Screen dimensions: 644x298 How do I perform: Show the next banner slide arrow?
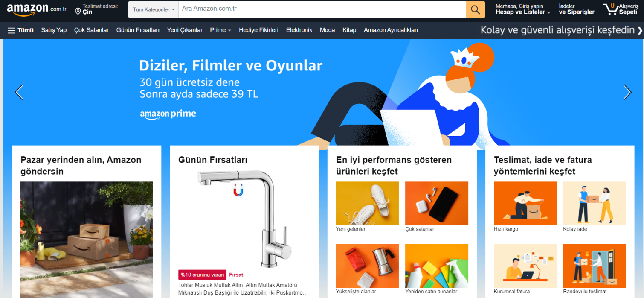coord(627,92)
